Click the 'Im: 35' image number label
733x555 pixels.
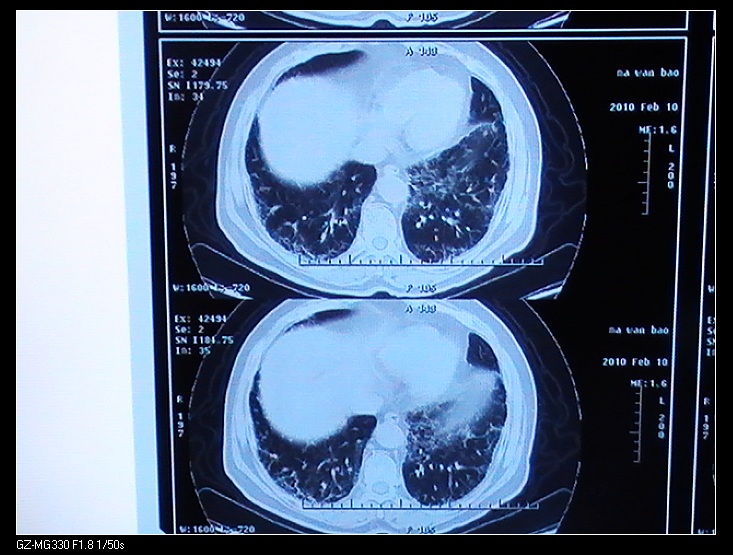193,351
